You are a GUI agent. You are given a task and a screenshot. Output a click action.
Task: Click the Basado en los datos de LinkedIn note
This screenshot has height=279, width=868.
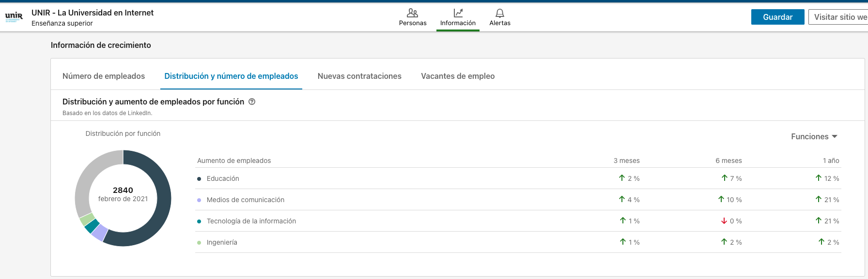[x=108, y=113]
